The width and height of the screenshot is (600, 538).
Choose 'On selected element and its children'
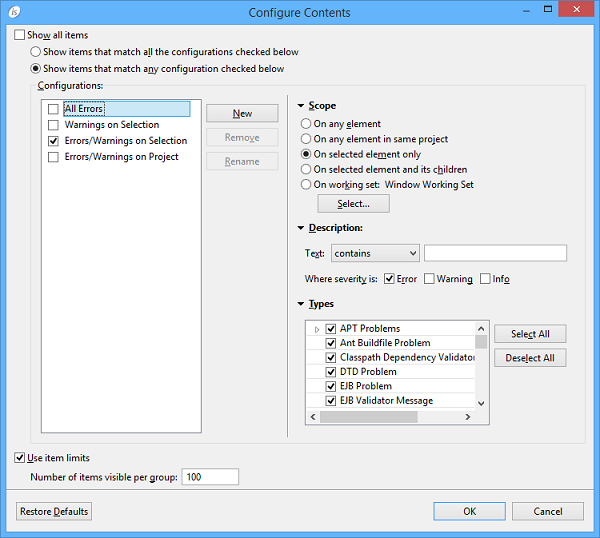coord(307,169)
